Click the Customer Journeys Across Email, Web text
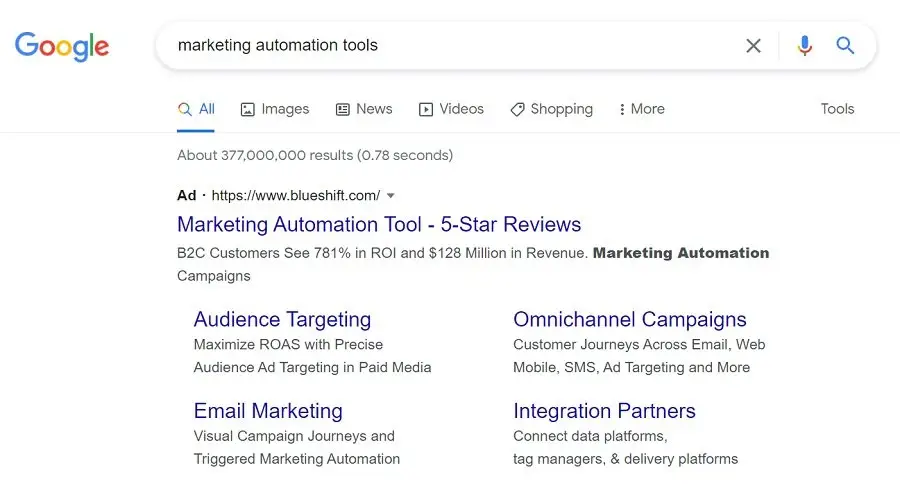Viewport: 900px width, 488px height. pyautogui.click(x=639, y=344)
